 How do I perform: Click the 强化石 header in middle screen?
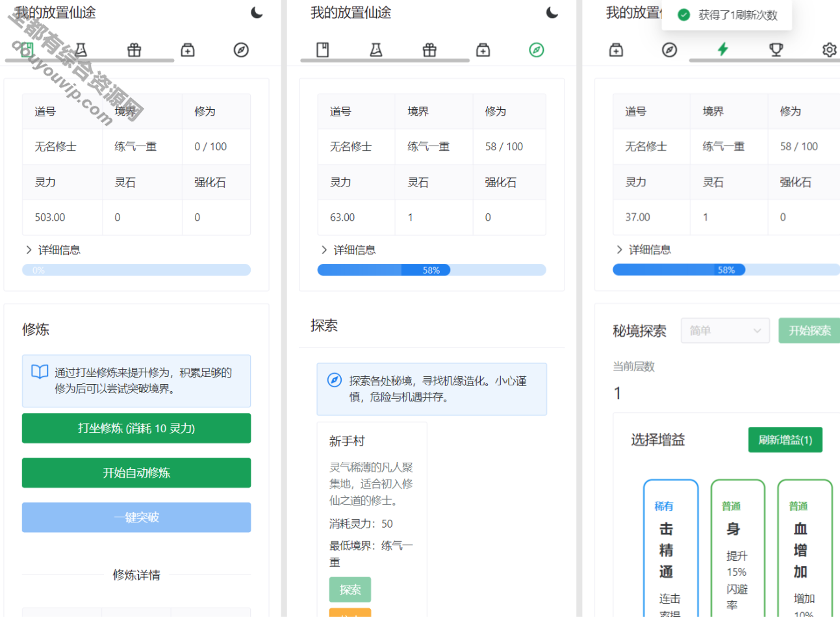[500, 182]
